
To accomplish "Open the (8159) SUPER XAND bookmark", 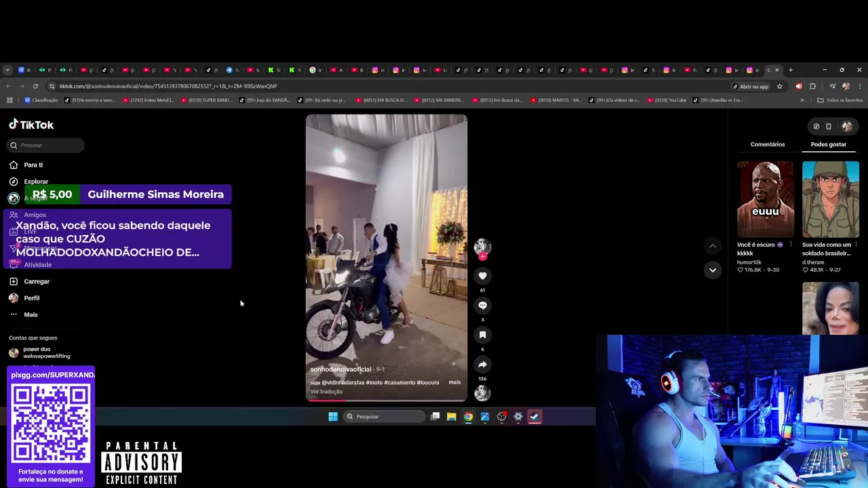I will (206, 100).
